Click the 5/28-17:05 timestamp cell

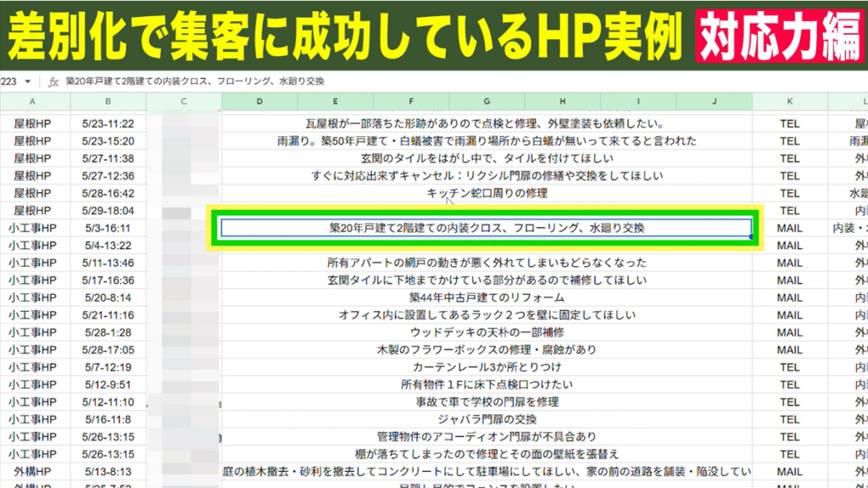point(108,350)
